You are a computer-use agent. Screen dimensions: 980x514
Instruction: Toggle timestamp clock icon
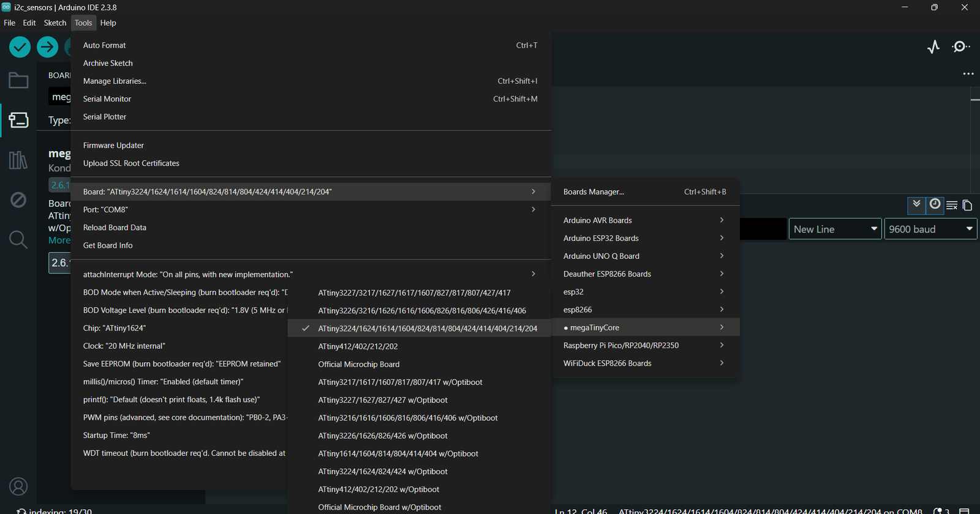coord(935,204)
